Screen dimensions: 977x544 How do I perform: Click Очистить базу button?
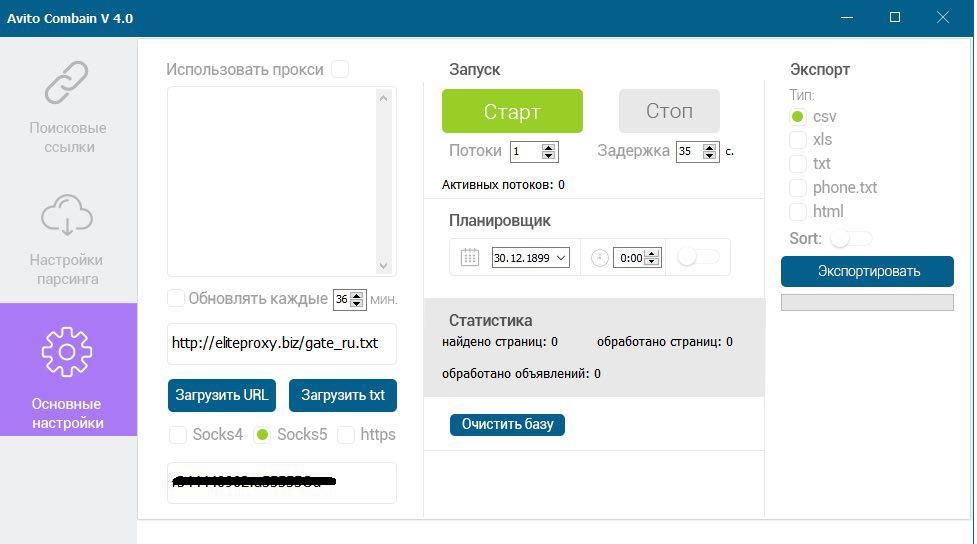coord(507,424)
